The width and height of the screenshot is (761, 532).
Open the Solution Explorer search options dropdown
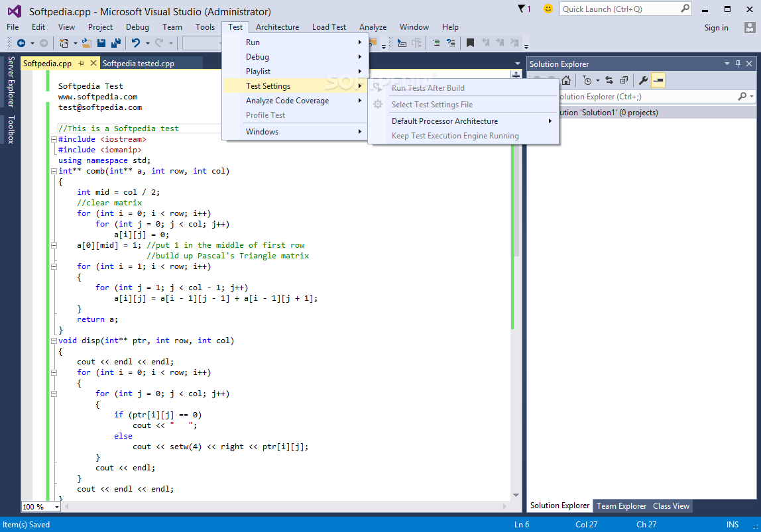tap(752, 97)
